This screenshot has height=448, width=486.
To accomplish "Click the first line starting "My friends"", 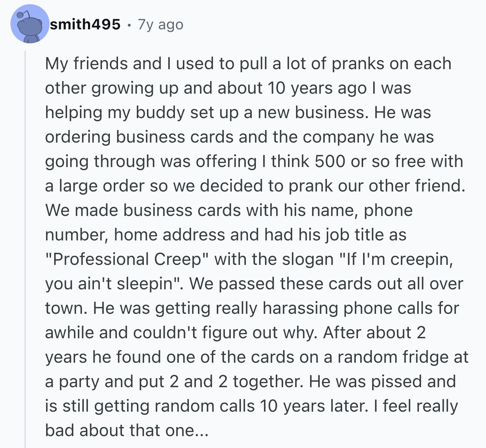I will [x=248, y=64].
